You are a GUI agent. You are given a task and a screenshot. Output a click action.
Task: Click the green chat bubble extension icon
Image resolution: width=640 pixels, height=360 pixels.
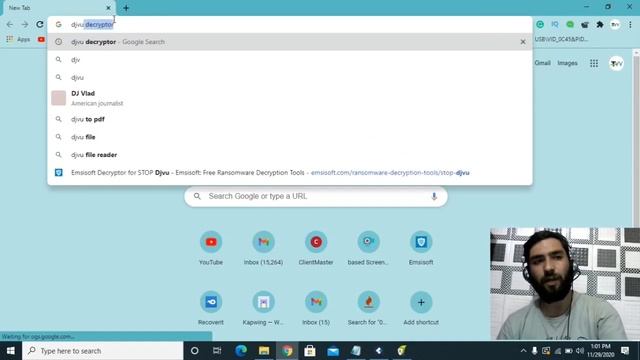(570, 24)
